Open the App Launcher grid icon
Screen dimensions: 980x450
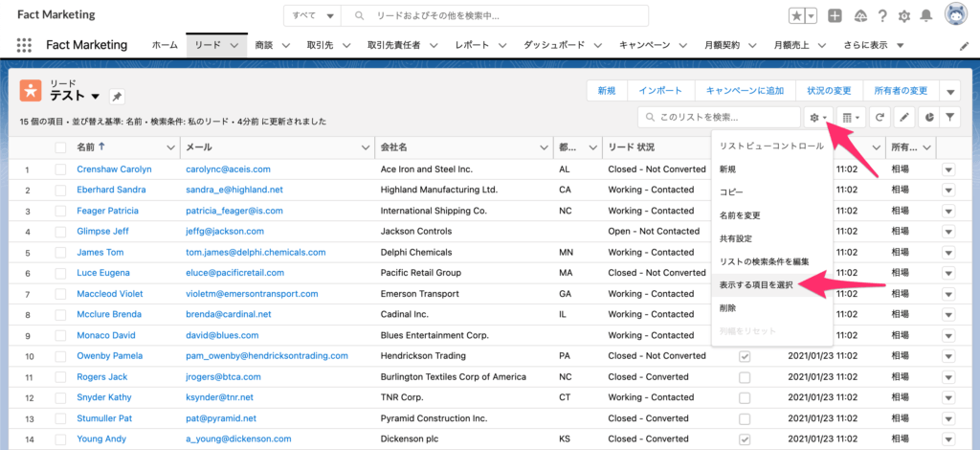click(24, 45)
